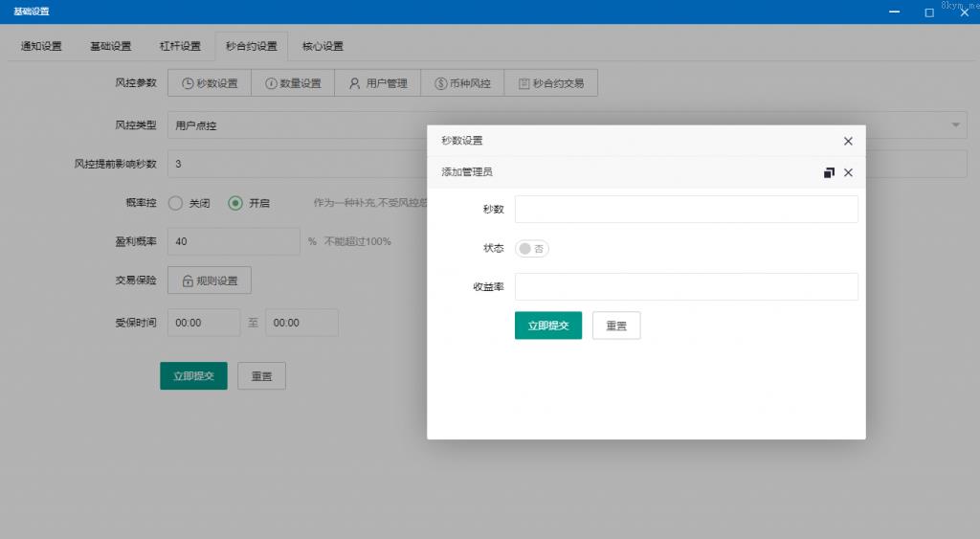
Task: Switch to the 核心设置 tab
Action: point(323,46)
